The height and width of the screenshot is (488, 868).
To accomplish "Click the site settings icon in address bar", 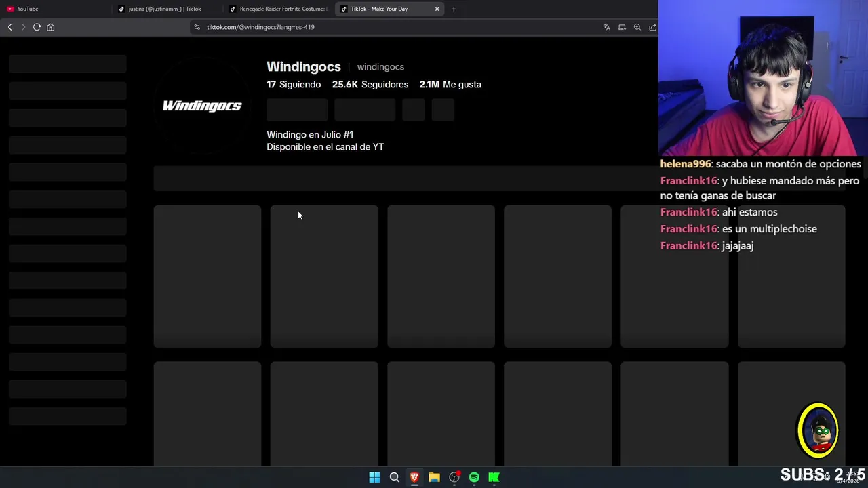I will point(197,27).
